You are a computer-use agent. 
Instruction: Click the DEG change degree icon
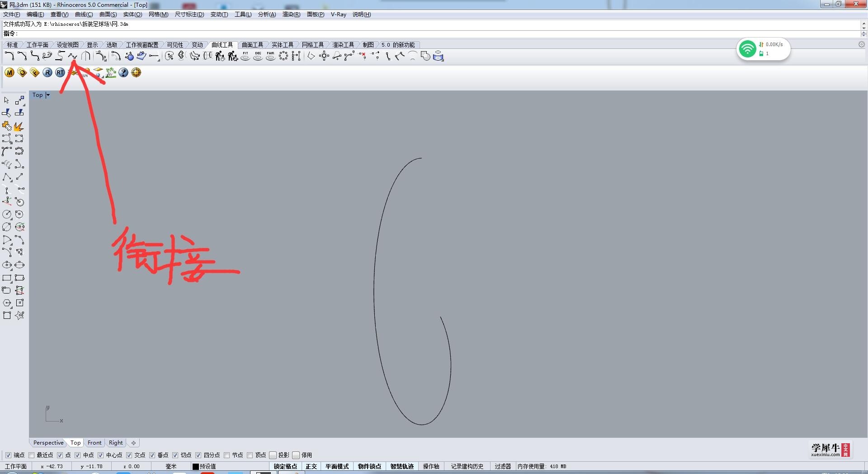(x=258, y=56)
